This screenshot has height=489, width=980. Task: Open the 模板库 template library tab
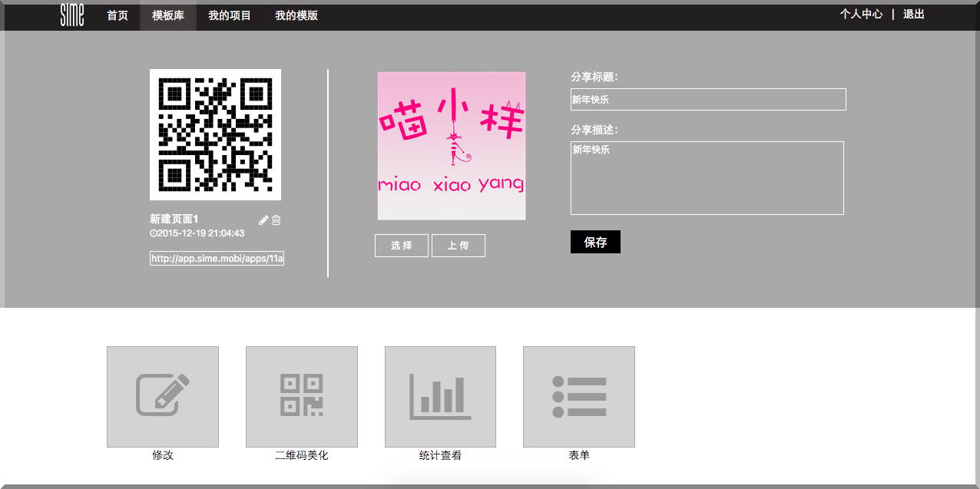coord(167,15)
